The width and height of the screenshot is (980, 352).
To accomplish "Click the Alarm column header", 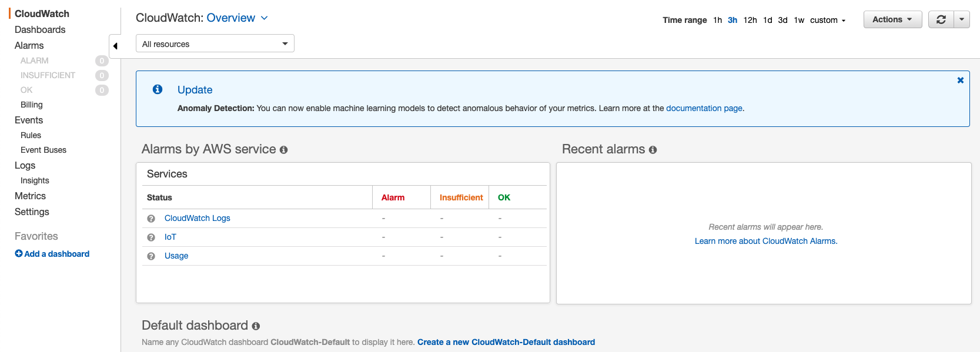I will point(393,197).
